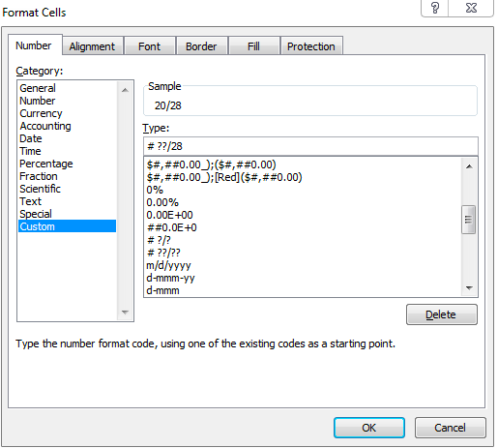The image size is (498, 448).
Task: Click the Type list scrollbar thumb
Action: click(x=468, y=220)
